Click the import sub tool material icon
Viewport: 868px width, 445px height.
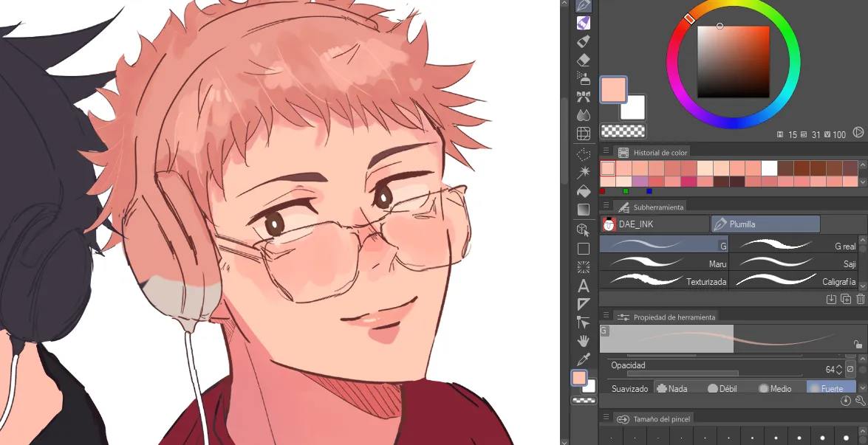coord(831,299)
